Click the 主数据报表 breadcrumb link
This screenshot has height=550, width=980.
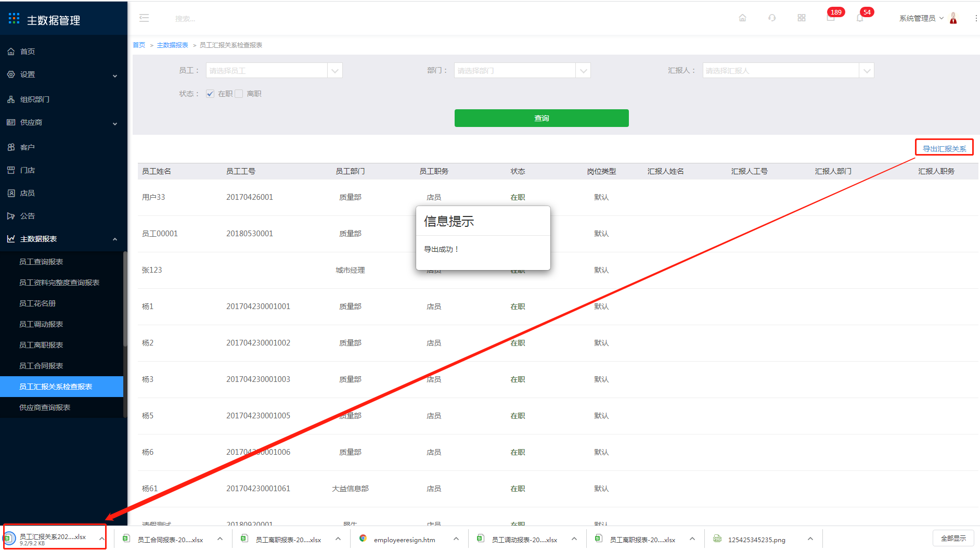click(x=172, y=45)
